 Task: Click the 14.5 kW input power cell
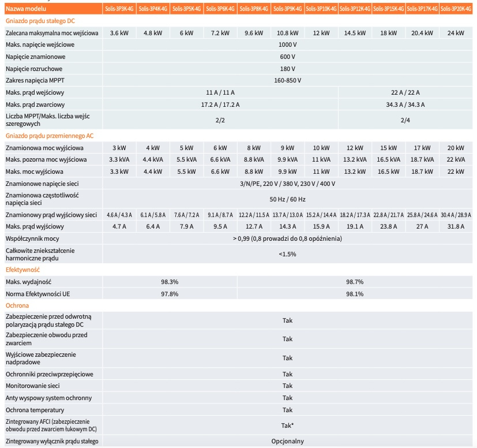(355, 33)
